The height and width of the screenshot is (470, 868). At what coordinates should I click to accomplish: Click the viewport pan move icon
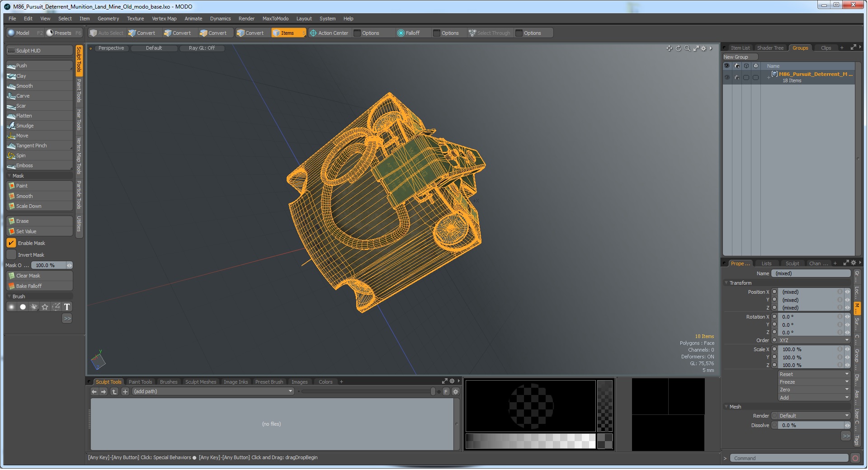[x=670, y=48]
